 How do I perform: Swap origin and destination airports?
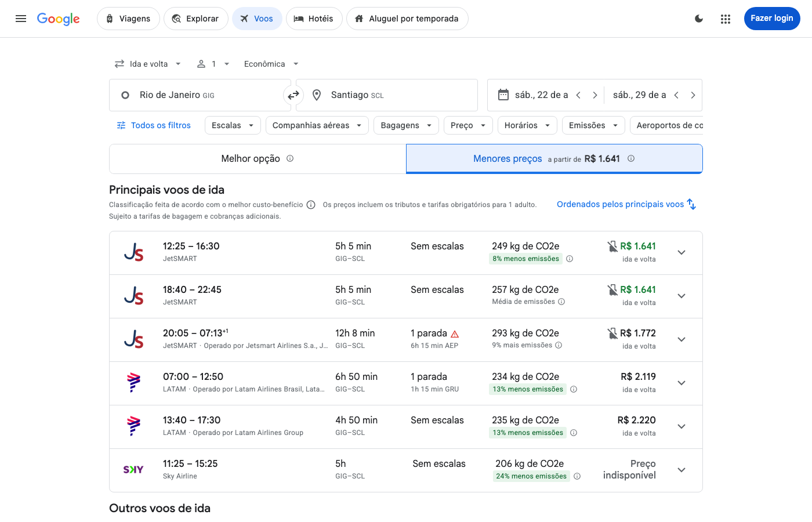point(293,95)
